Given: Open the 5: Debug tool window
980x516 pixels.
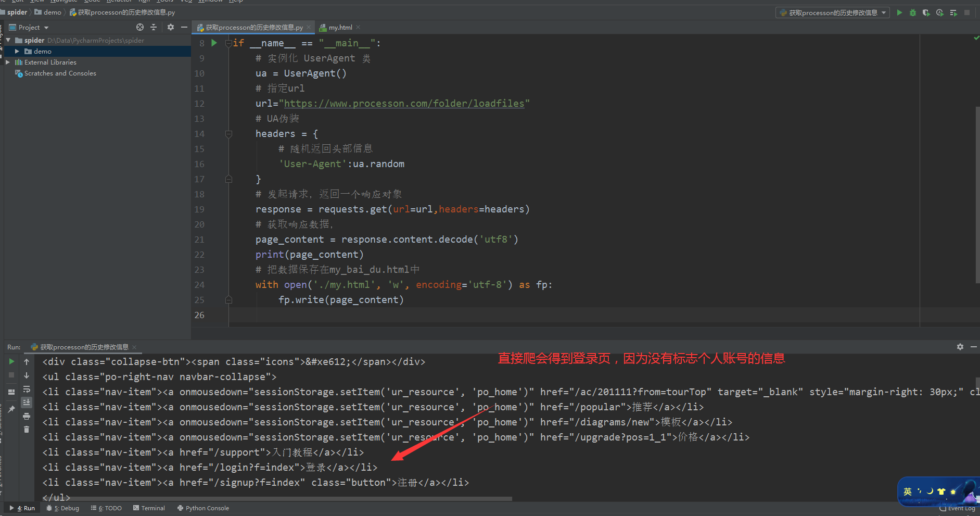Looking at the screenshot, I should [63, 508].
